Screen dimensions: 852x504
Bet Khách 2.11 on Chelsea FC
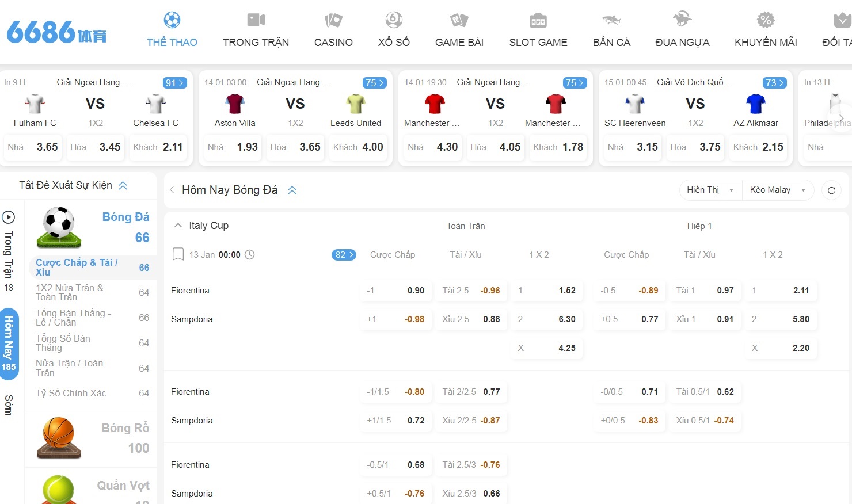158,147
